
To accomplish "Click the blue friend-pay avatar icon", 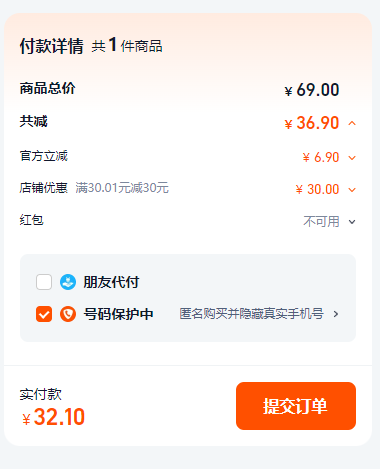I will 68,282.
